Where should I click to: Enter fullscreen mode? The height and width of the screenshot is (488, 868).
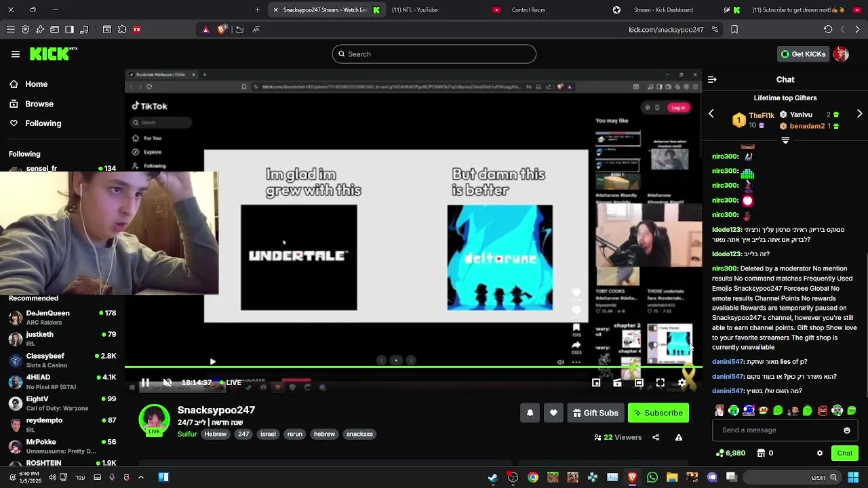point(660,383)
